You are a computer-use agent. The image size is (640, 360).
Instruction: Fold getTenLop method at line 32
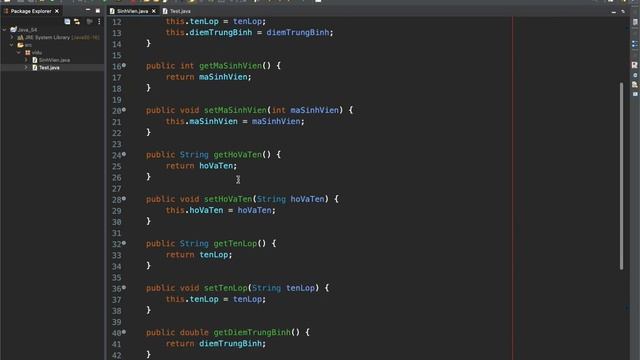click(x=124, y=243)
